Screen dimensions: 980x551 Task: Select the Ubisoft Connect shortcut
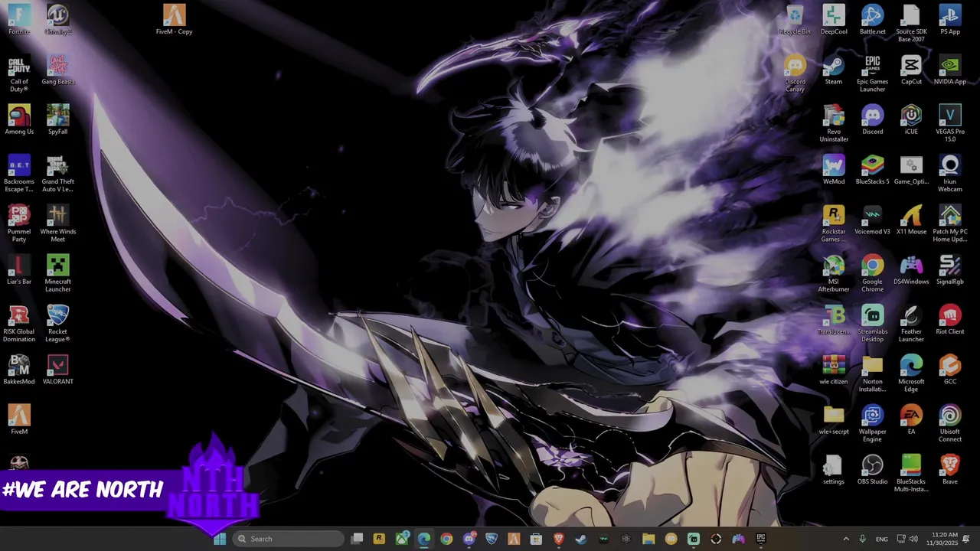(x=950, y=423)
